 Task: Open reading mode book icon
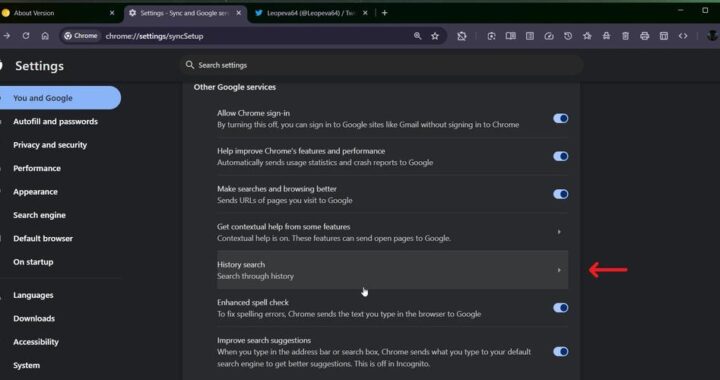coord(511,36)
